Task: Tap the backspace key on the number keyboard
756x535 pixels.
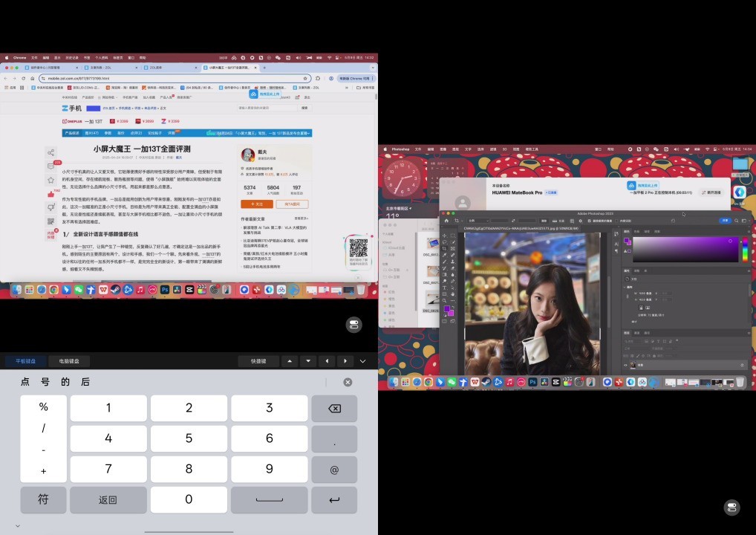Action: click(334, 408)
